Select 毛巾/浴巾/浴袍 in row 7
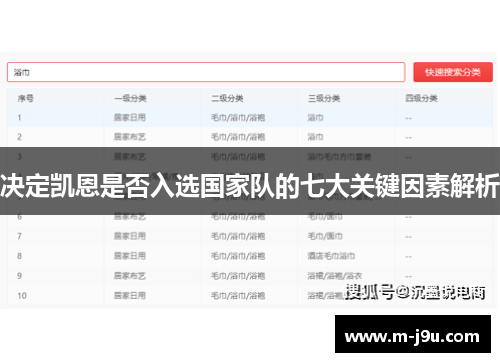 tap(238, 236)
